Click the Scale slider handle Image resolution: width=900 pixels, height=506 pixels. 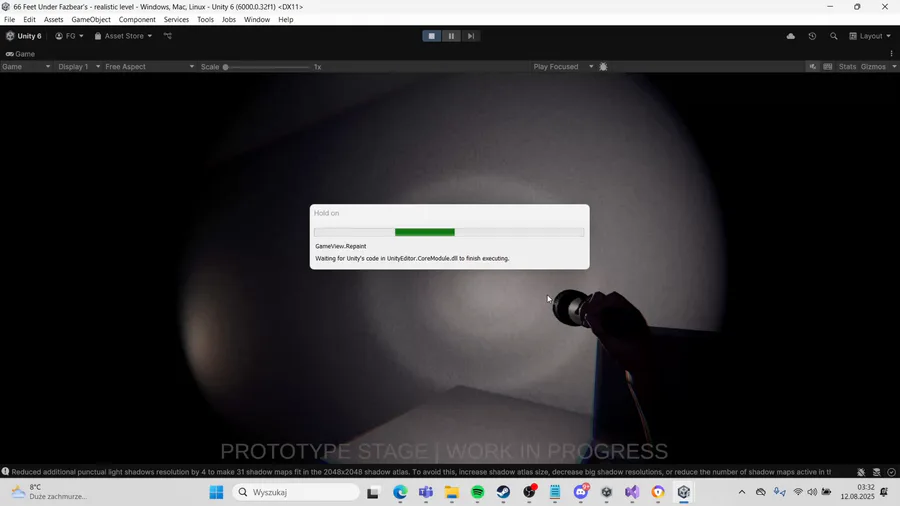226,67
